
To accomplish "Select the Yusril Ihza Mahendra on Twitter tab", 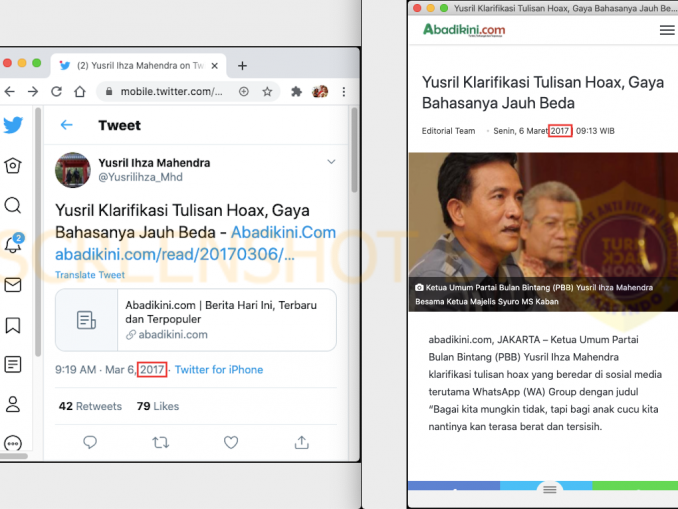I will click(x=138, y=66).
